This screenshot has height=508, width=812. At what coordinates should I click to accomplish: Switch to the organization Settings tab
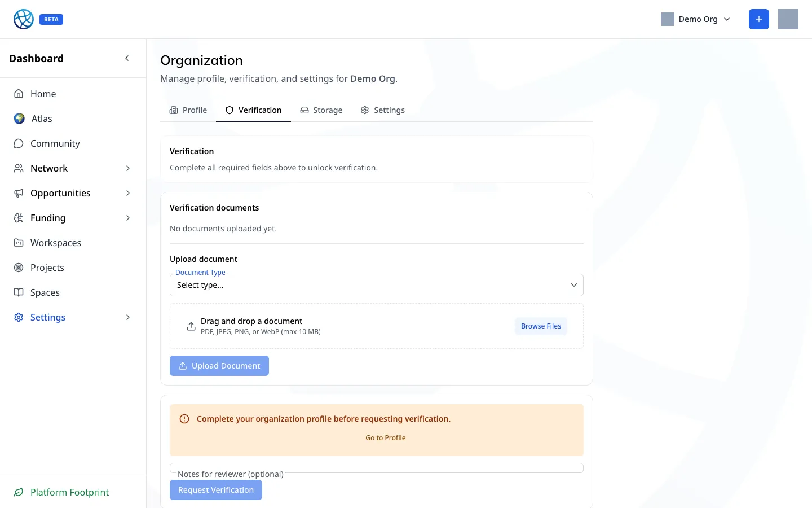tap(383, 110)
